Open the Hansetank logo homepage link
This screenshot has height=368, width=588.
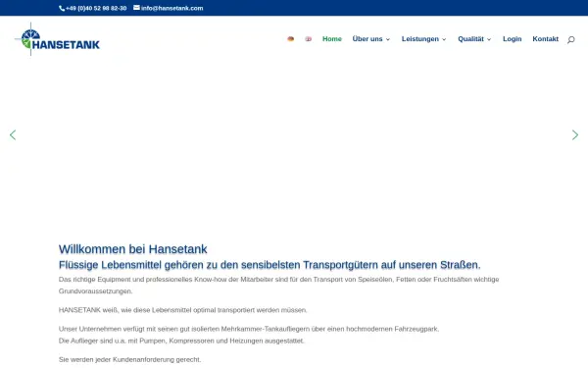click(57, 39)
